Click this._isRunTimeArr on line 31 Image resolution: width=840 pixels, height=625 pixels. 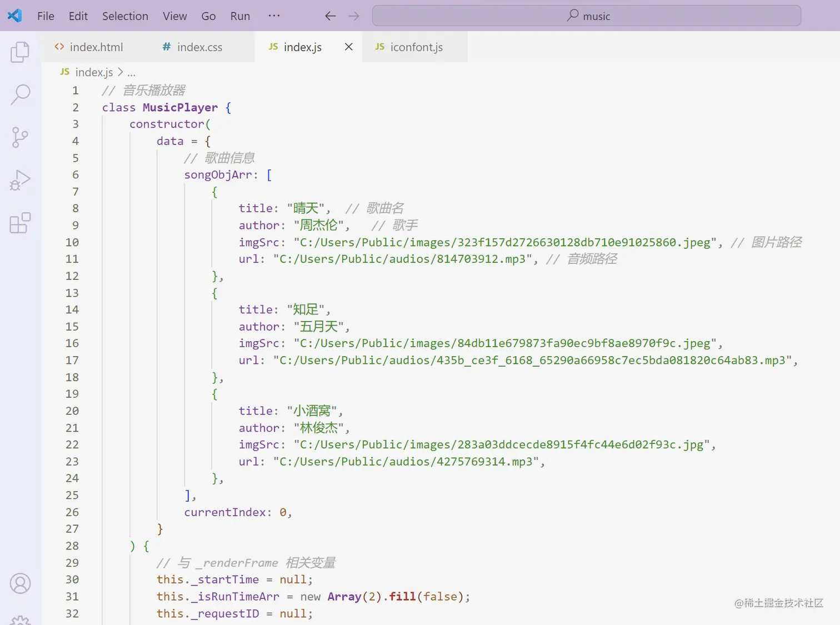[218, 597]
